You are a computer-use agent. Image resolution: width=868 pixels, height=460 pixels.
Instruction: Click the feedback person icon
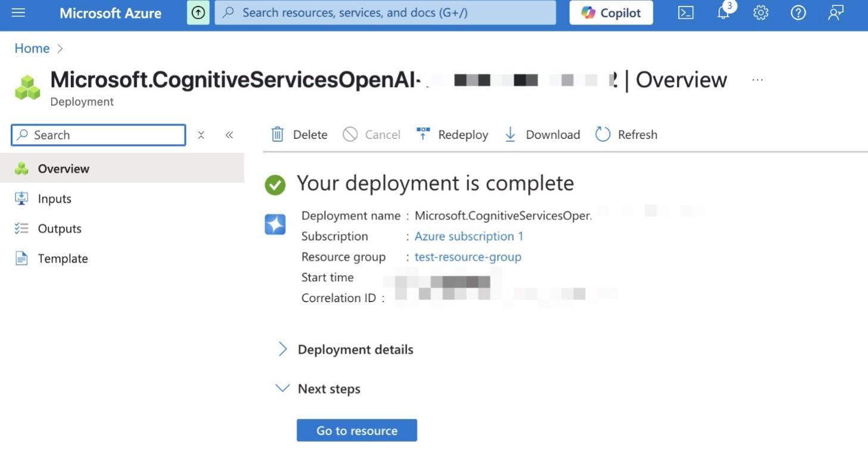835,12
